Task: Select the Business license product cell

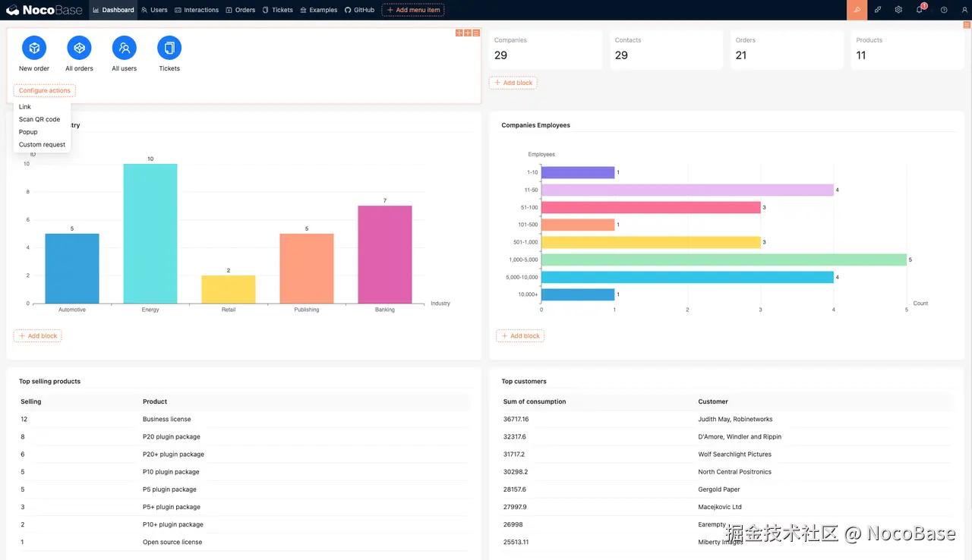Action: 167,419
